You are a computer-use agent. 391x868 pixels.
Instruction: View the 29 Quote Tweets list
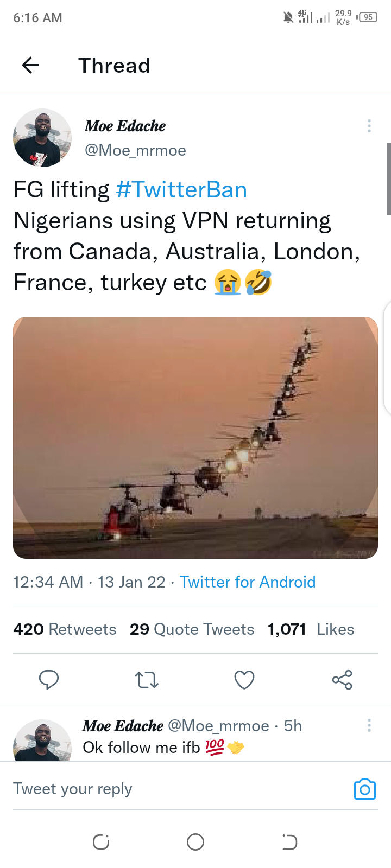pyautogui.click(x=192, y=629)
